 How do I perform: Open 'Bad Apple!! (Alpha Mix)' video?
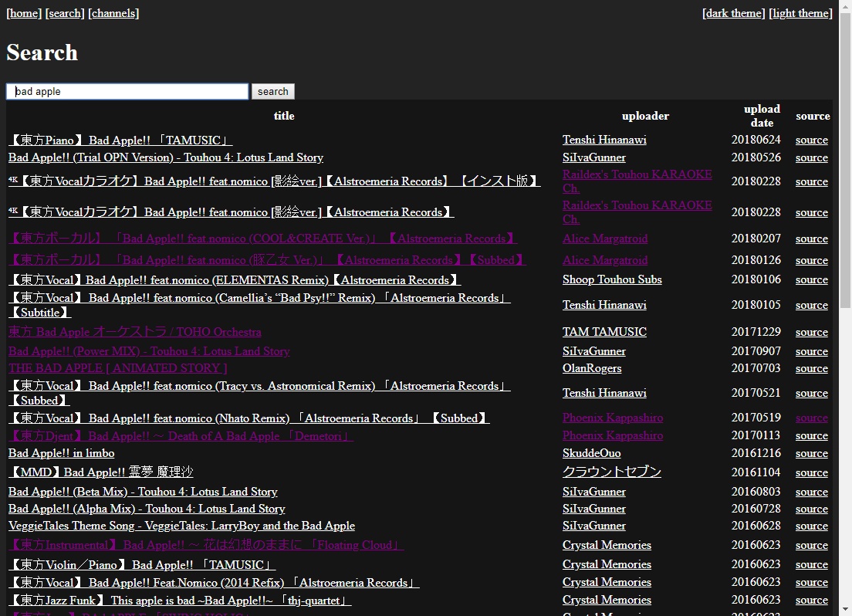tap(147, 509)
